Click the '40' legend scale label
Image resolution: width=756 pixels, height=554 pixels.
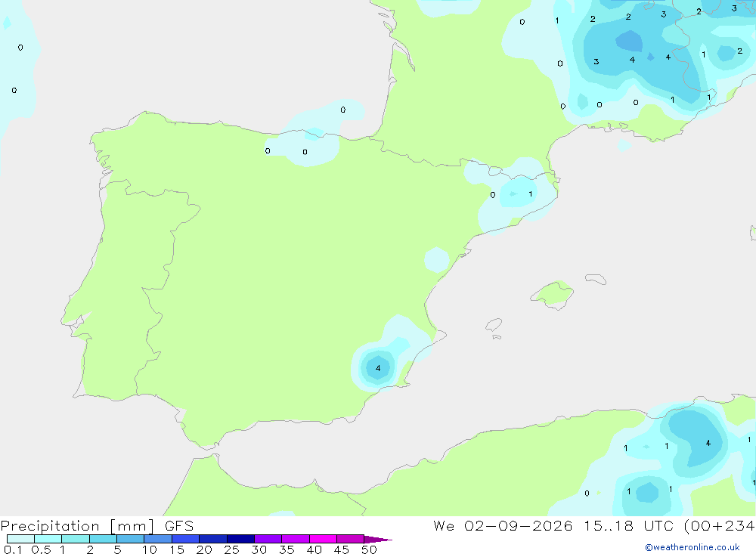(x=314, y=549)
